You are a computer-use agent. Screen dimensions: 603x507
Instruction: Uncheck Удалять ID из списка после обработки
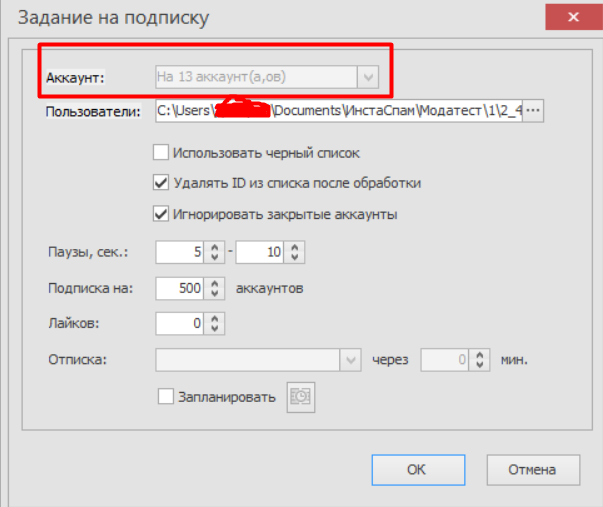pyautogui.click(x=161, y=182)
